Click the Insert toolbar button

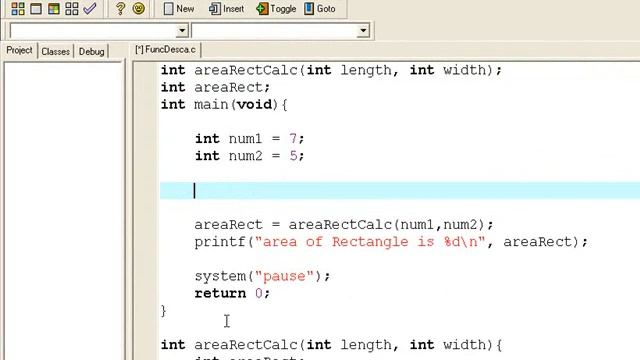click(x=227, y=9)
